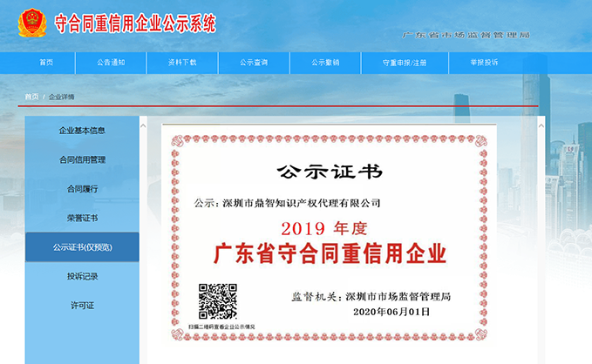592x364 pixels.
Task: Select 公示证书(仅预览) sidebar tab
Action: pos(82,247)
